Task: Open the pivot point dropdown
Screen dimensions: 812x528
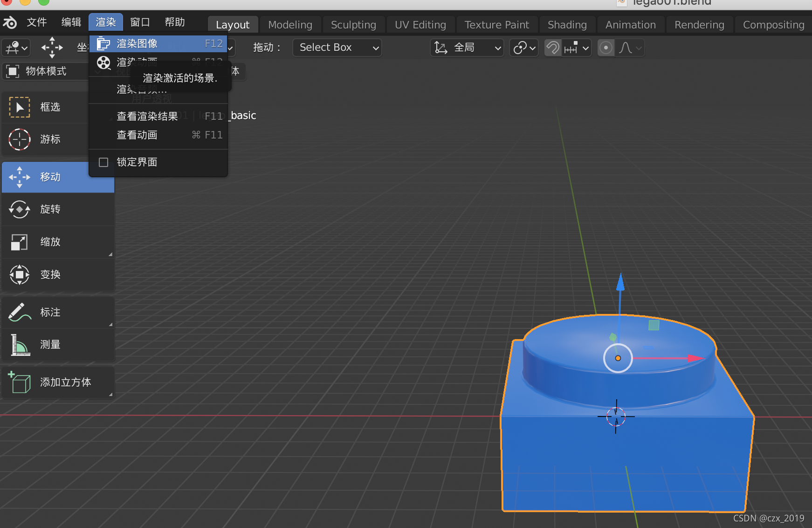Action: click(524, 48)
